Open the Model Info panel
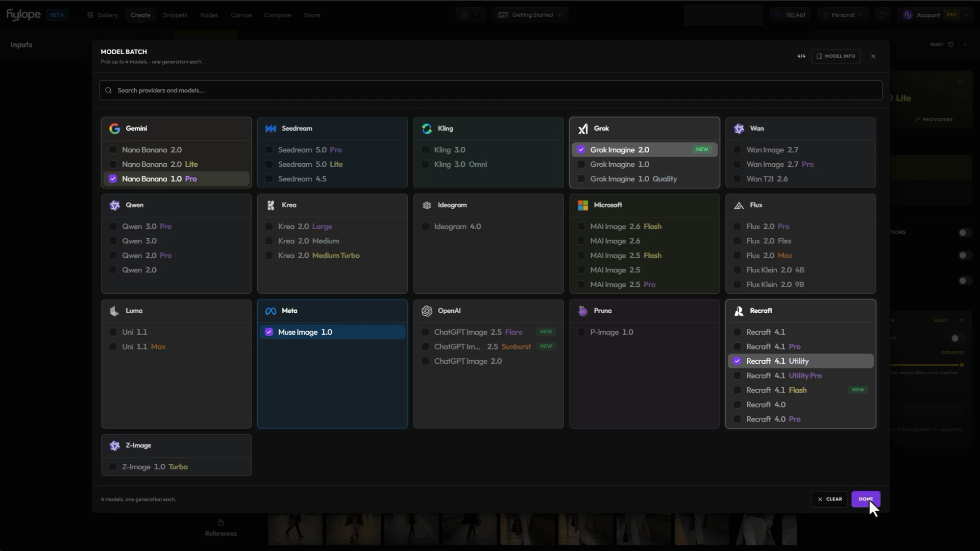980x551 pixels. point(836,56)
